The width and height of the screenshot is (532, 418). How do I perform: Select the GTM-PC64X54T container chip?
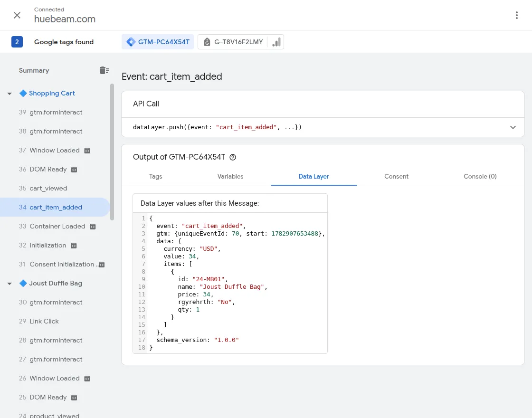point(158,42)
